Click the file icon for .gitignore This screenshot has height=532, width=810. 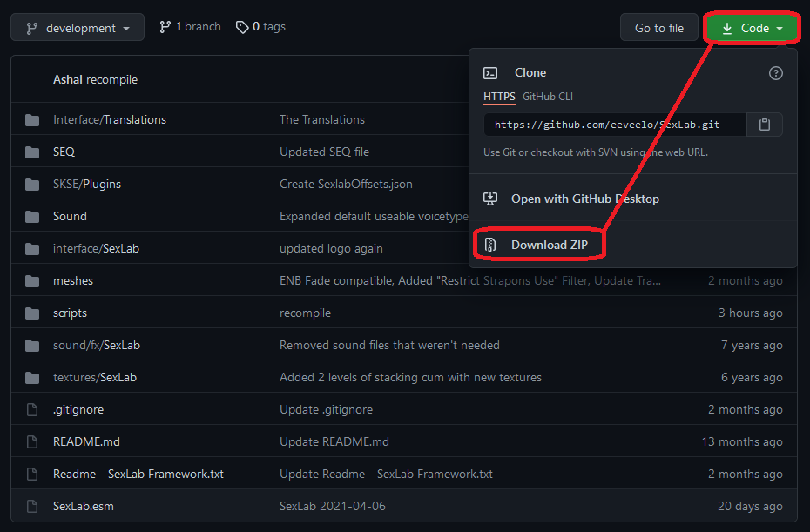pyautogui.click(x=32, y=409)
